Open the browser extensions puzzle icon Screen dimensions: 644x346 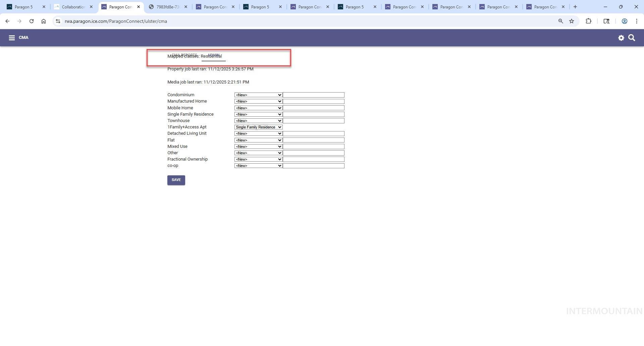(589, 21)
